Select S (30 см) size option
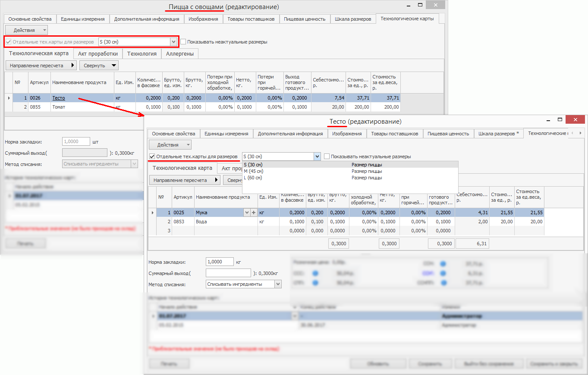The height and width of the screenshot is (375, 588). pyautogui.click(x=350, y=165)
